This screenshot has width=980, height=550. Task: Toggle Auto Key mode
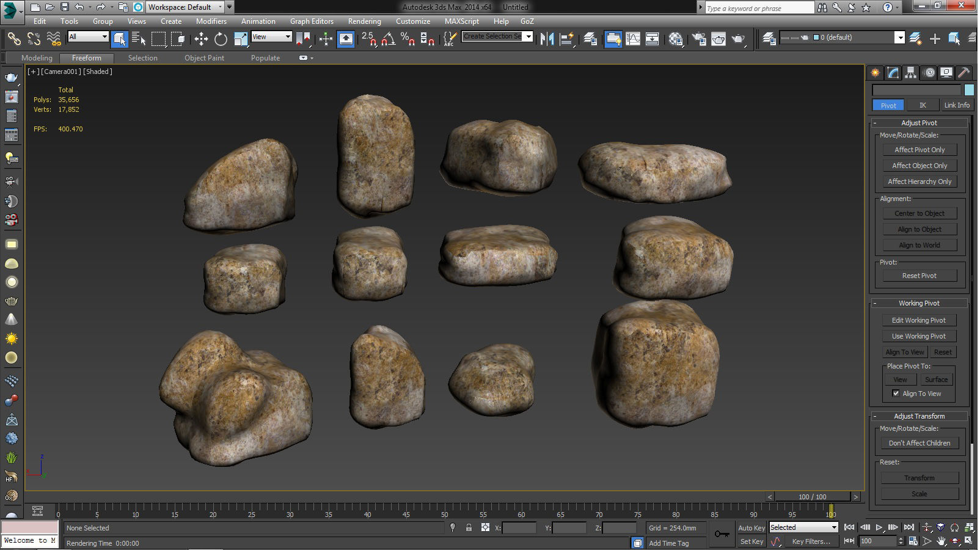[751, 527]
